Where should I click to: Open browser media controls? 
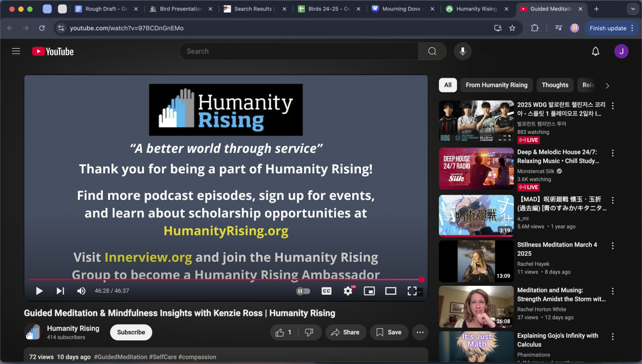[558, 28]
